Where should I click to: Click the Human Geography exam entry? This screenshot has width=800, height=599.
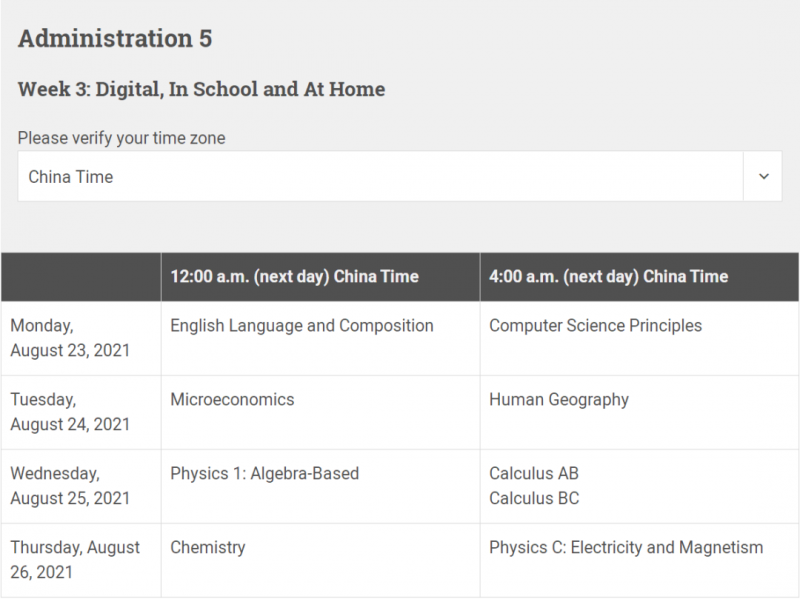point(559,400)
